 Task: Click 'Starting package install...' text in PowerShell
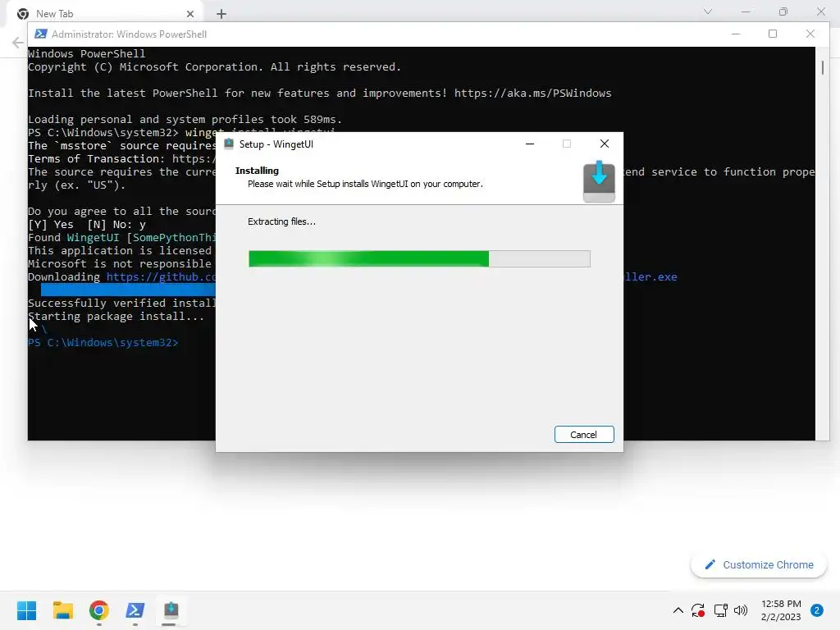(x=116, y=317)
